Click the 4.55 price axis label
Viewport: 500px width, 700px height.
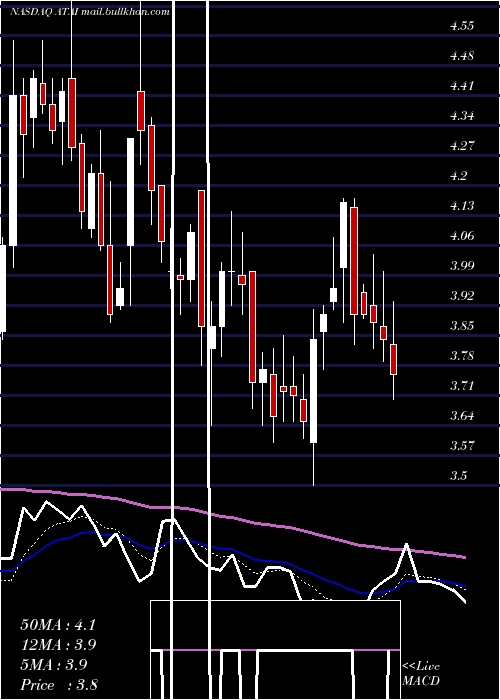point(462,26)
